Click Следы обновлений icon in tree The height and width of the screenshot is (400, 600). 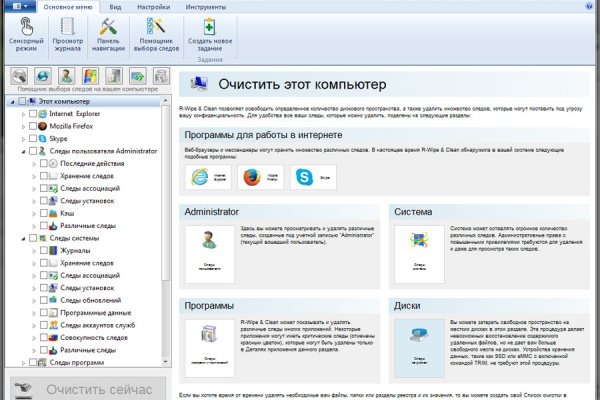pyautogui.click(x=53, y=300)
